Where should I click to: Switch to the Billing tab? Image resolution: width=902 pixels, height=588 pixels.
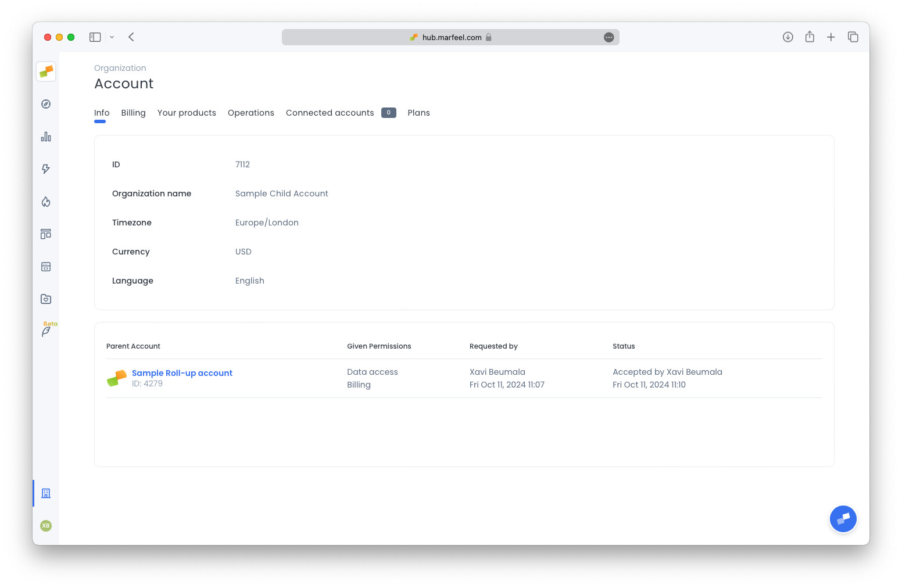(x=133, y=113)
